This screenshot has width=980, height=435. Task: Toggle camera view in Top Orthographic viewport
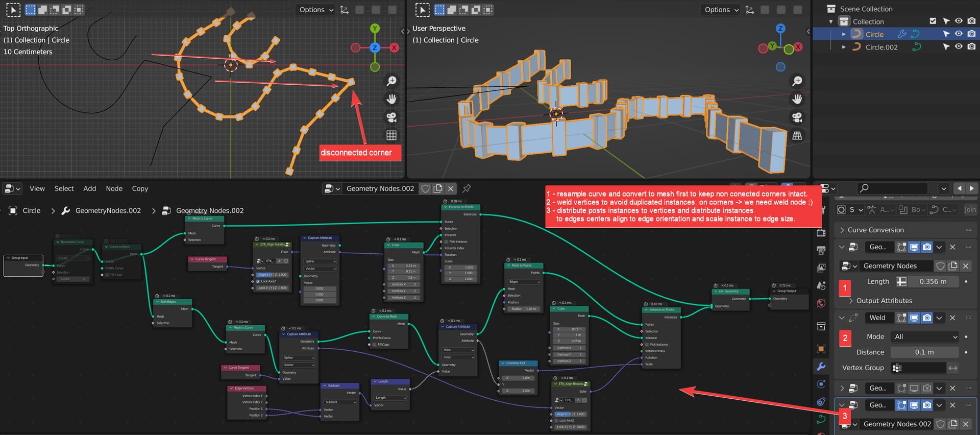pyautogui.click(x=391, y=117)
